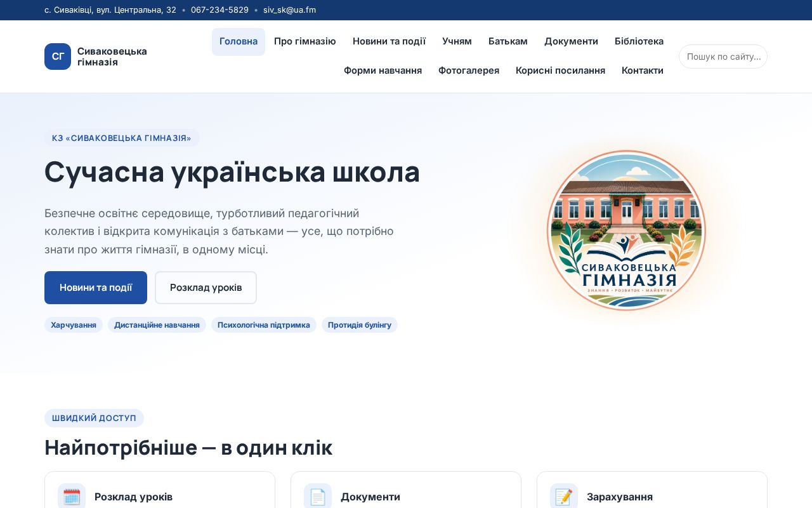This screenshot has height=508, width=812.
Task: Call the phone number 067-234-5829
Action: click(219, 10)
